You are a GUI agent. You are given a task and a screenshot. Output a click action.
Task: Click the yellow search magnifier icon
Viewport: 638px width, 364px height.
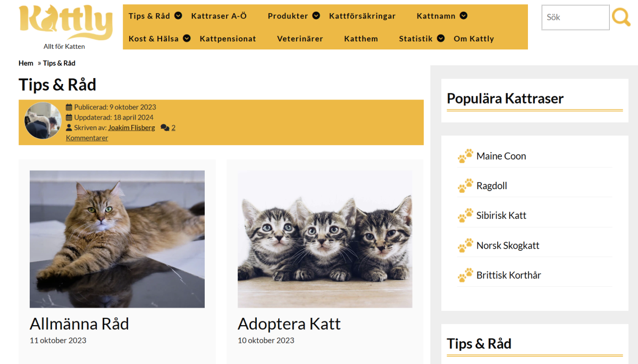click(621, 17)
